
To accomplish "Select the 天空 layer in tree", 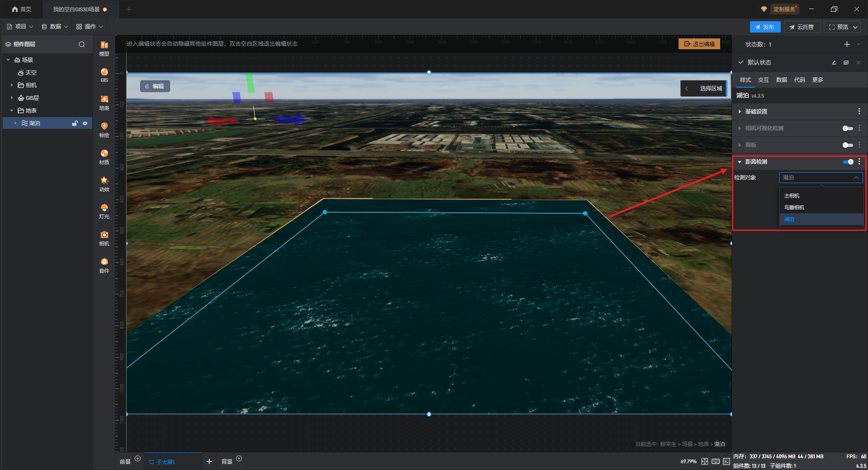I will [31, 73].
